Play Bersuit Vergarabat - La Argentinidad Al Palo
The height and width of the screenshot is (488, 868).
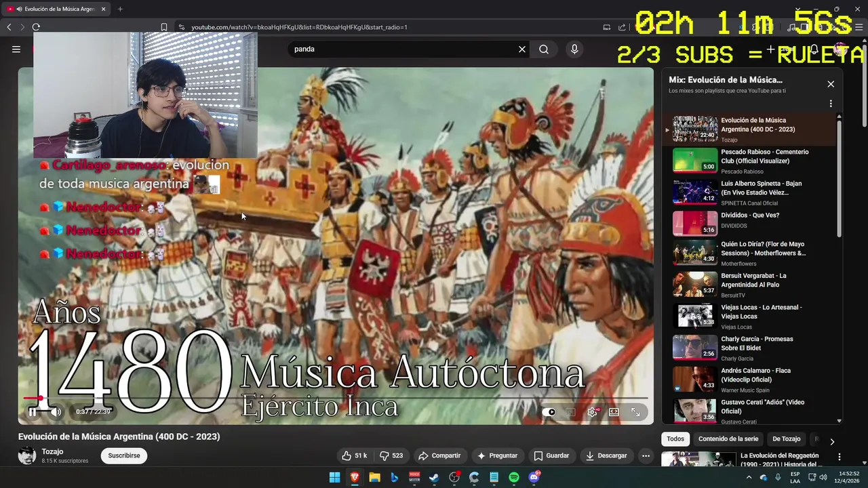(x=750, y=285)
